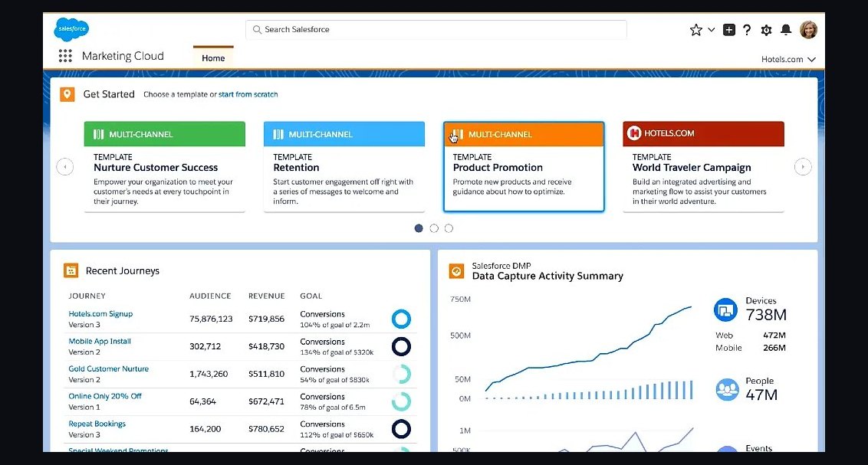Click the blue Multi-Channel header icon
Screen dimensions: 868x465
[x=278, y=134]
